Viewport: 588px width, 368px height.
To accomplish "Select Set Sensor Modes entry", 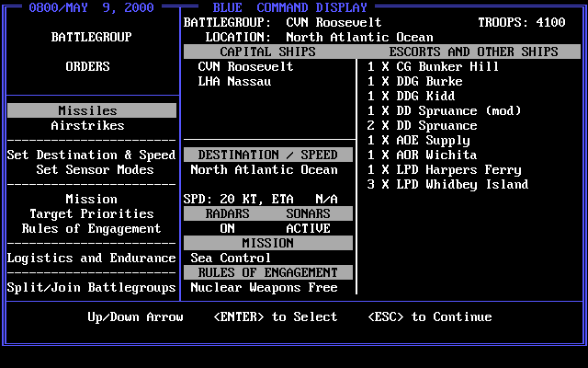I will [95, 169].
